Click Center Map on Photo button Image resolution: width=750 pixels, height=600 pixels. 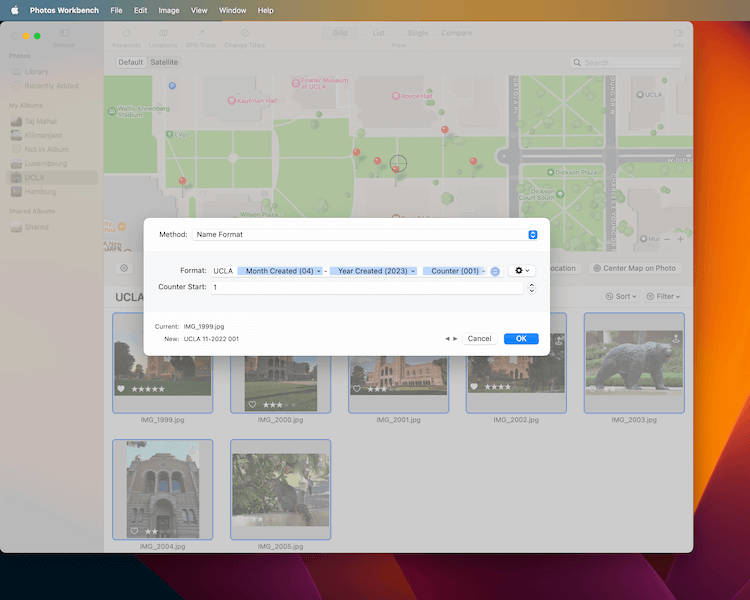pyautogui.click(x=634, y=268)
